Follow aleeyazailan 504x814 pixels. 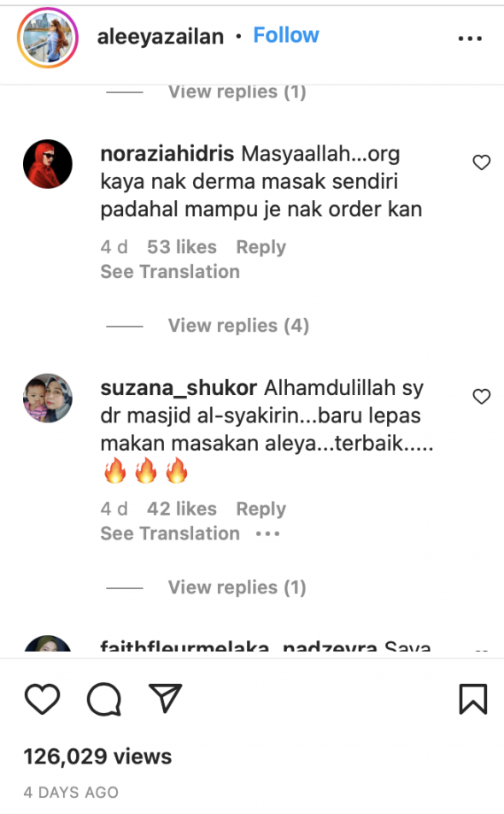tap(285, 35)
